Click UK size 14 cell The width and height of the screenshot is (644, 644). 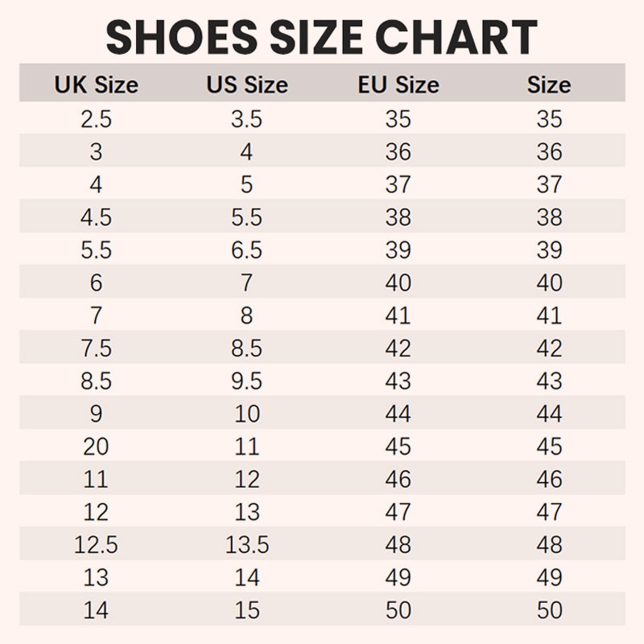click(x=96, y=609)
